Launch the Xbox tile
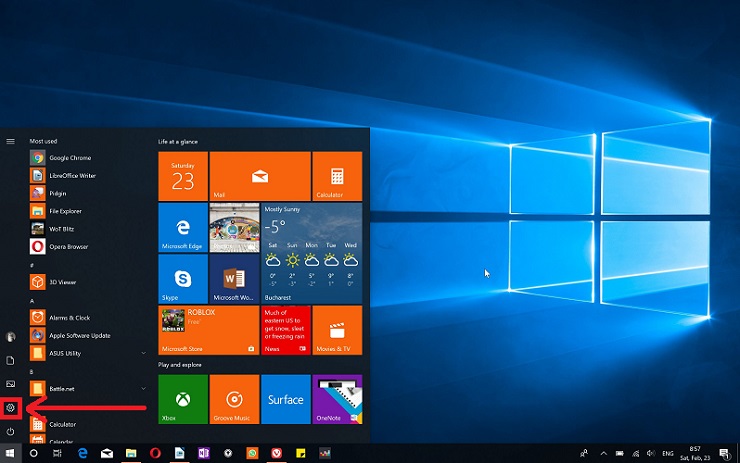The image size is (740, 463). coord(183,399)
